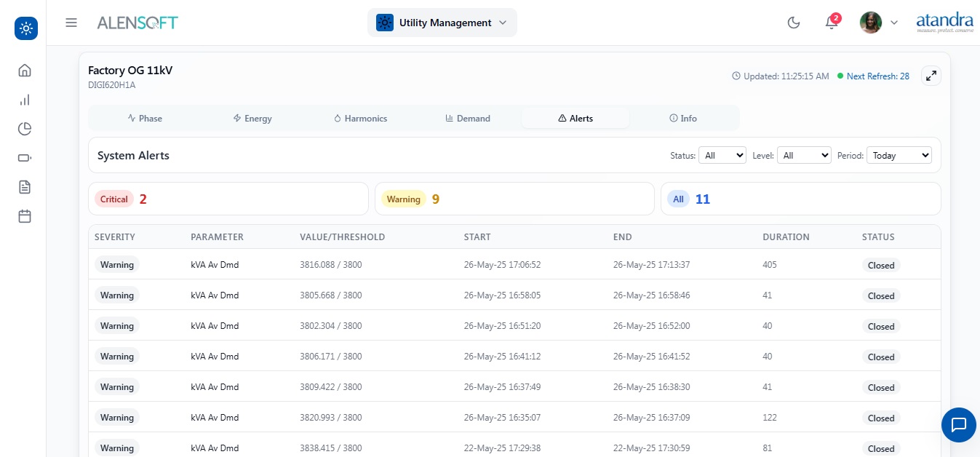980x457 pixels.
Task: Click the calendar icon in sidebar
Action: pyautogui.click(x=25, y=216)
